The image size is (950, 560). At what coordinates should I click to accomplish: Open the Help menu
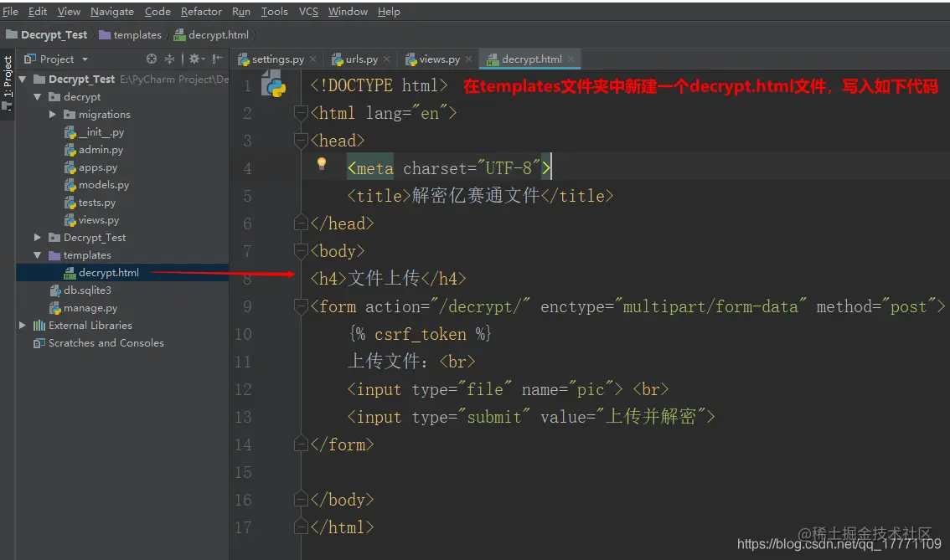[x=389, y=12]
